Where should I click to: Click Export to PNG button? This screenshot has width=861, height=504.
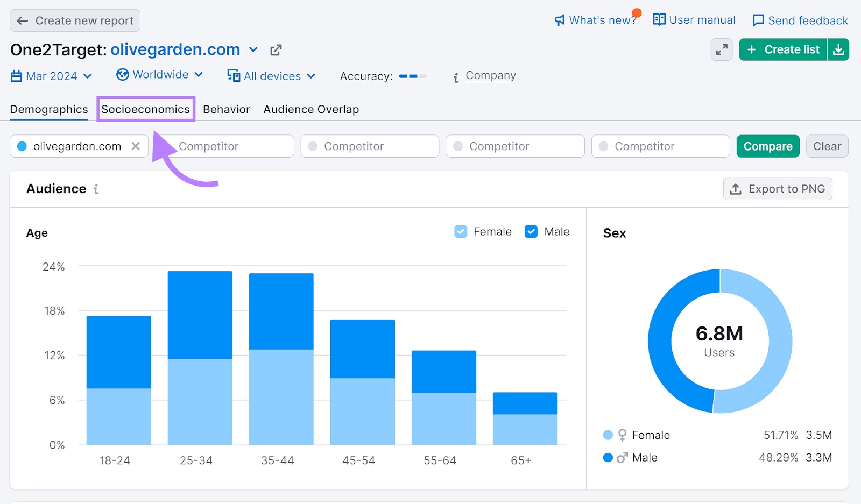coord(777,189)
